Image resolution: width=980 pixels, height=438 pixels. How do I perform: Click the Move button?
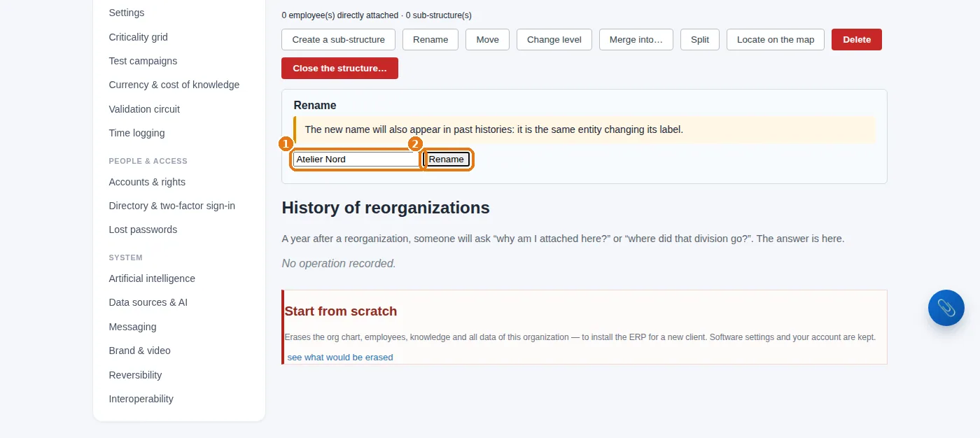tap(487, 39)
